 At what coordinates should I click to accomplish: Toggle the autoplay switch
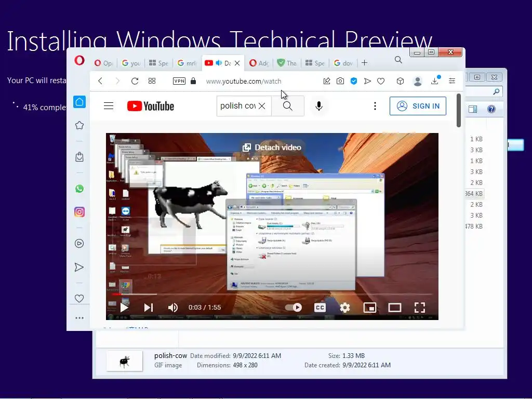294,308
